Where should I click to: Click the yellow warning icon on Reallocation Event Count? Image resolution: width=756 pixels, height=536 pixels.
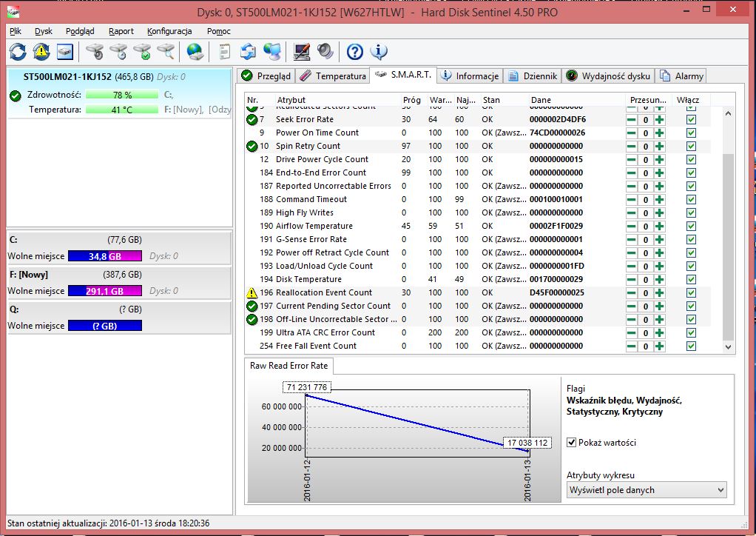[x=252, y=293]
